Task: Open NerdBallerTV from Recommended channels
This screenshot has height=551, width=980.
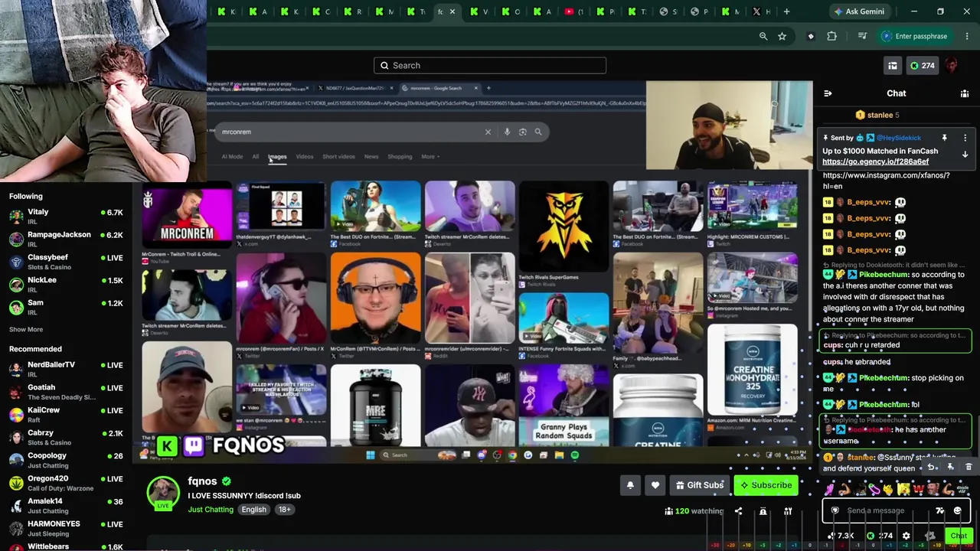Action: point(66,369)
